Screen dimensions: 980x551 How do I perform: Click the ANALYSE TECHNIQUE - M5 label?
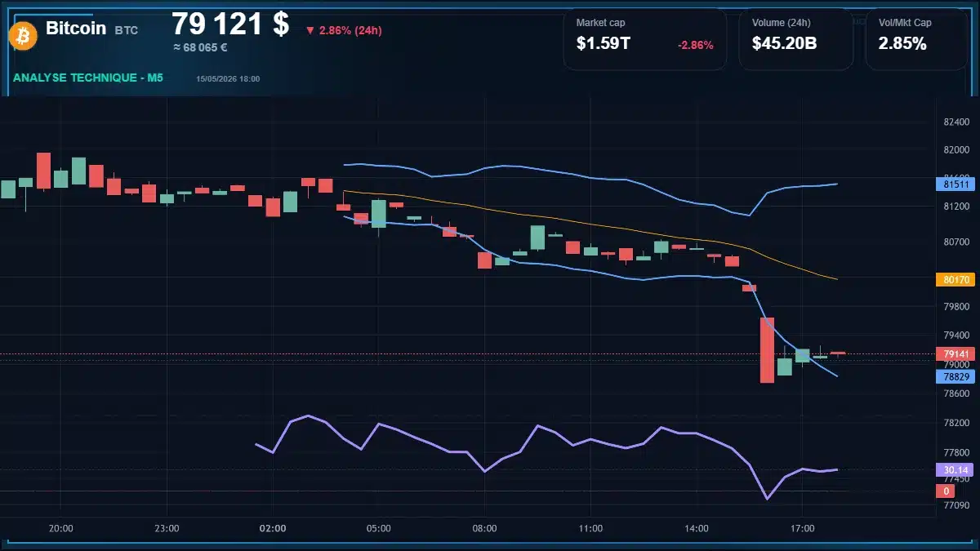[x=88, y=78]
